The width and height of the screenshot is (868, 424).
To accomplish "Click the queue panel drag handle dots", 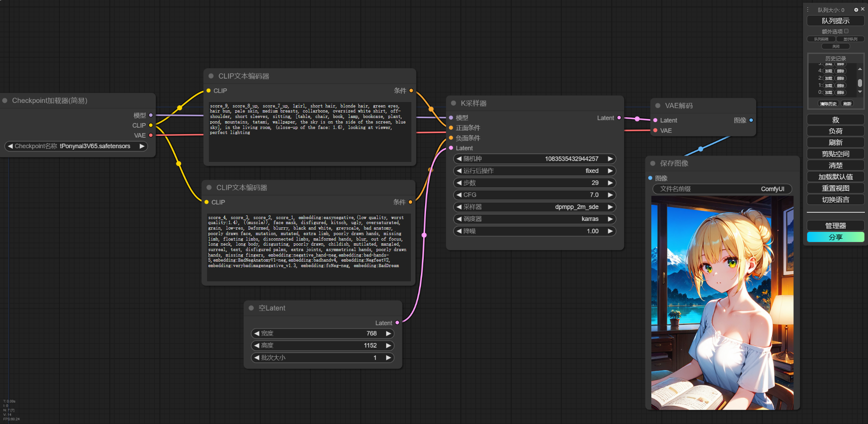I will point(808,10).
